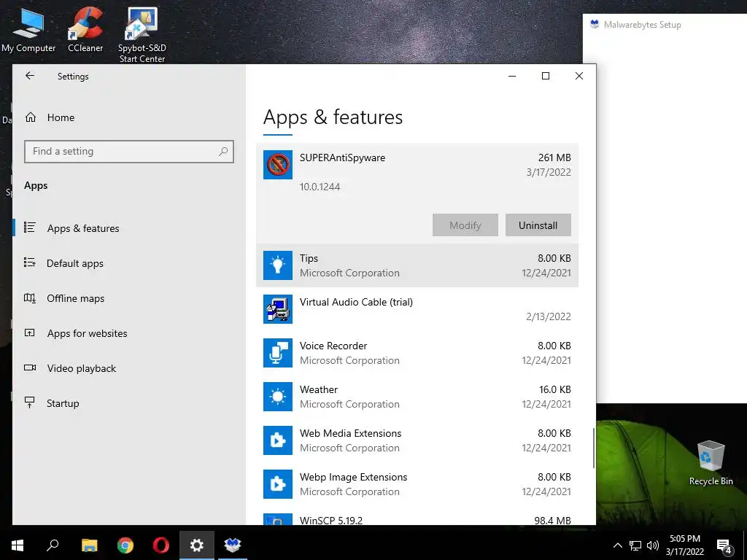
Task: Open the Windows Start menu
Action: click(x=18, y=545)
